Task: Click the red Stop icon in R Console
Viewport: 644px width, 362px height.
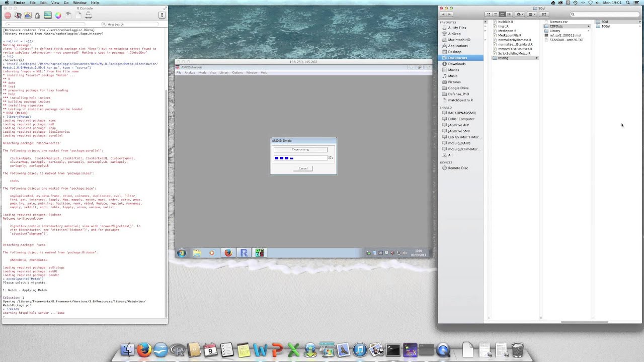Action: (x=8, y=16)
